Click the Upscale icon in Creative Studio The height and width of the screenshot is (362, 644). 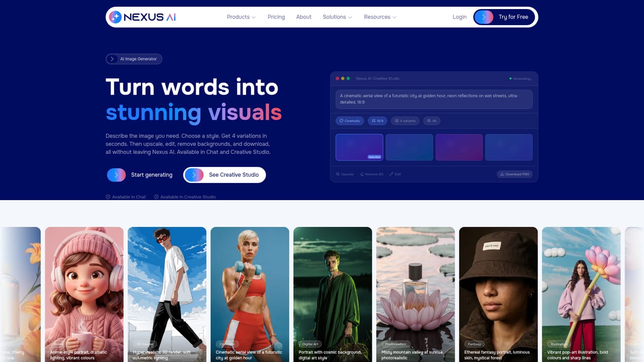click(338, 174)
